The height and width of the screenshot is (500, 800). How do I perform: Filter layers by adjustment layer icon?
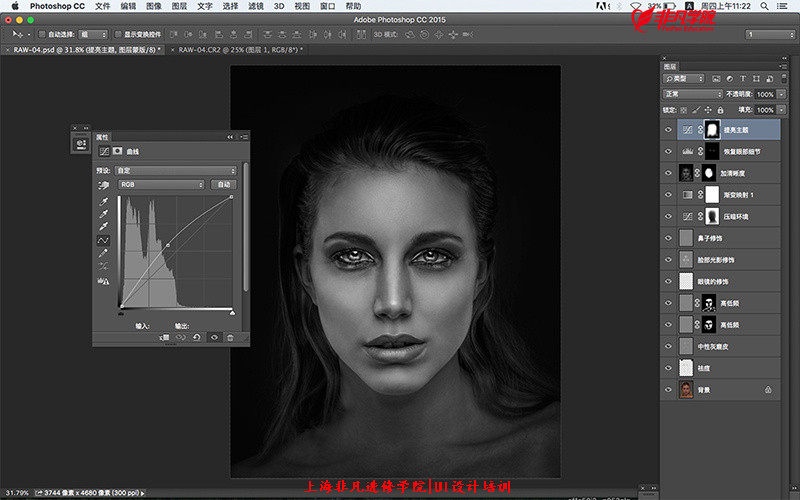point(729,79)
